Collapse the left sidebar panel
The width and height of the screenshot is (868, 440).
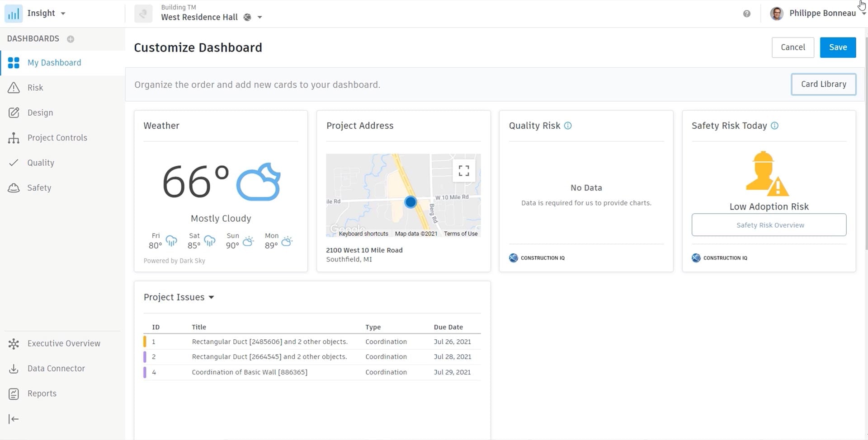pos(14,419)
